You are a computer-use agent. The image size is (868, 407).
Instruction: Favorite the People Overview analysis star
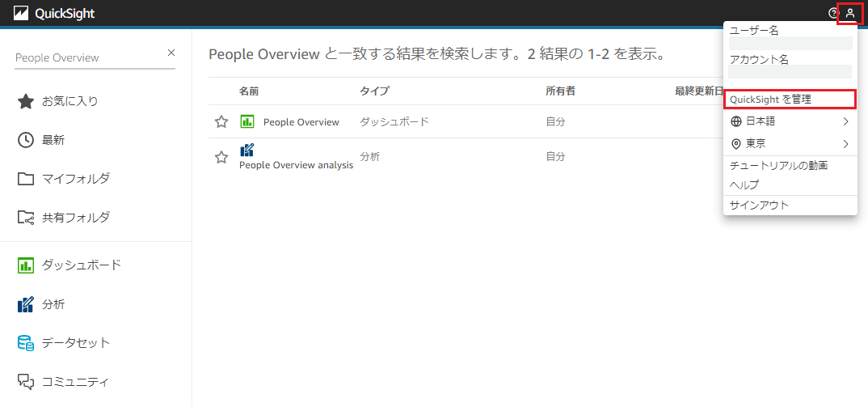pyautogui.click(x=221, y=158)
